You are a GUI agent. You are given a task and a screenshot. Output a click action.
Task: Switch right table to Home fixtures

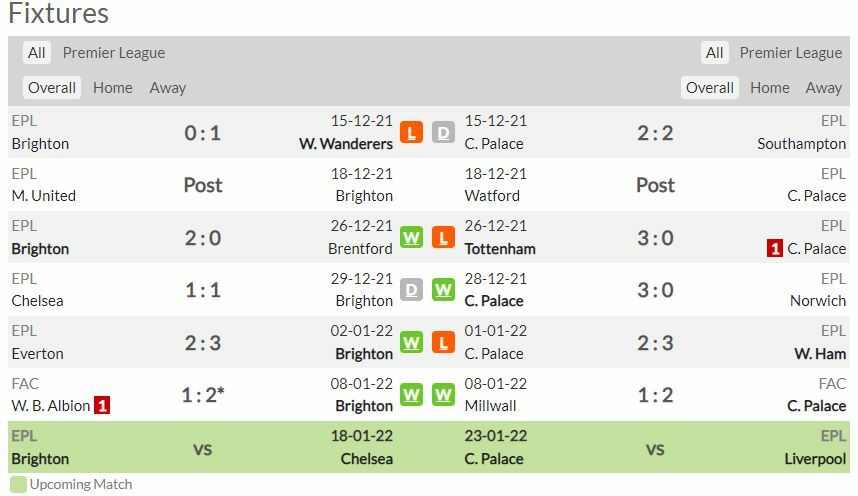click(769, 88)
